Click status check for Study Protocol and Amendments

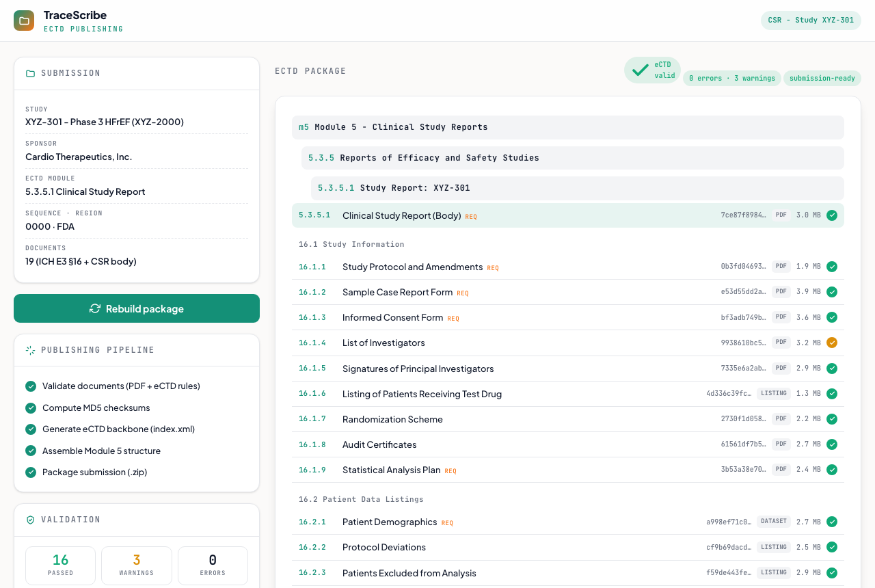[x=832, y=267]
